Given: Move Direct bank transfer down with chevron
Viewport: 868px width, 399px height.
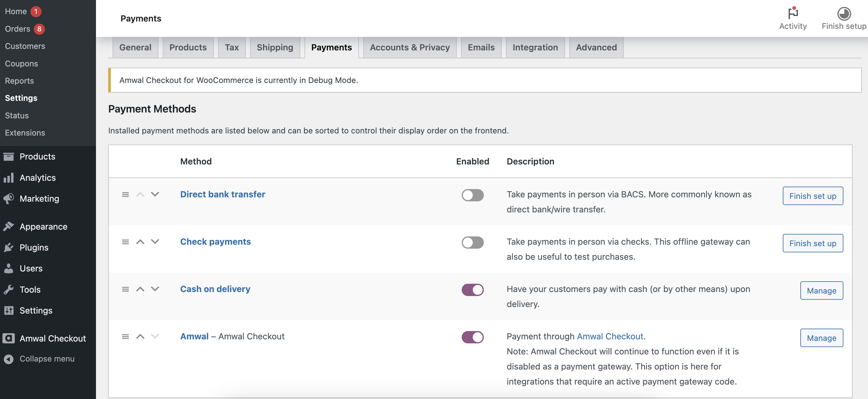Looking at the screenshot, I should 155,194.
